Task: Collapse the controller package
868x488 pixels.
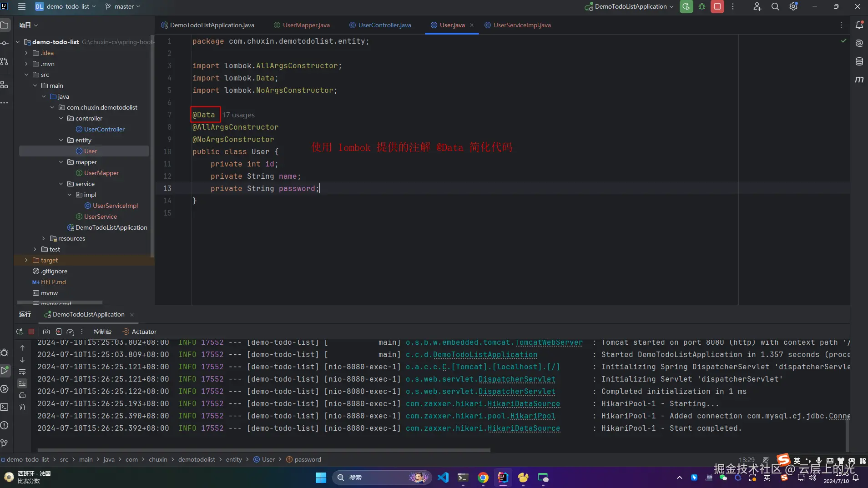Action: tap(61, 118)
